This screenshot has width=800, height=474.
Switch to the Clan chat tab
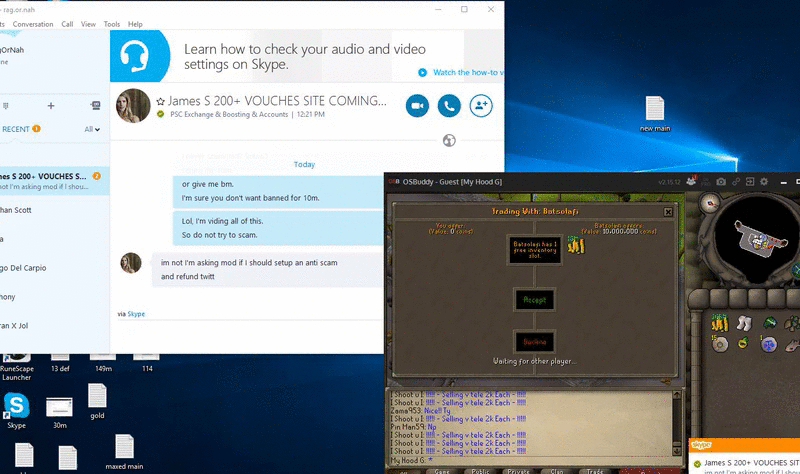(x=557, y=470)
